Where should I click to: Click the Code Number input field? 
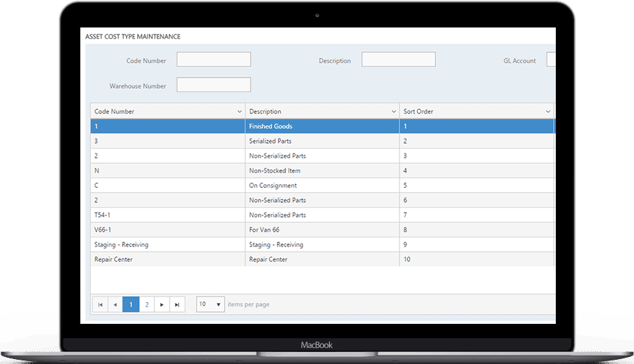click(213, 60)
